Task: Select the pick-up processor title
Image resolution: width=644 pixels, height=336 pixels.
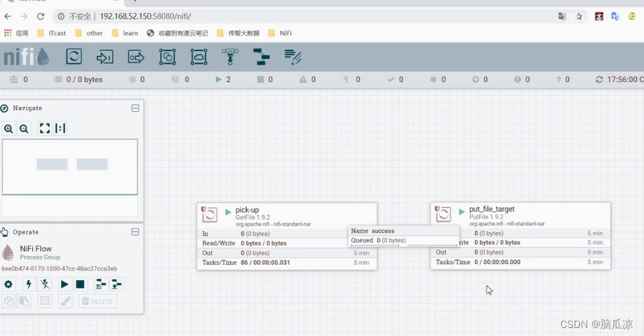Action: point(247,209)
